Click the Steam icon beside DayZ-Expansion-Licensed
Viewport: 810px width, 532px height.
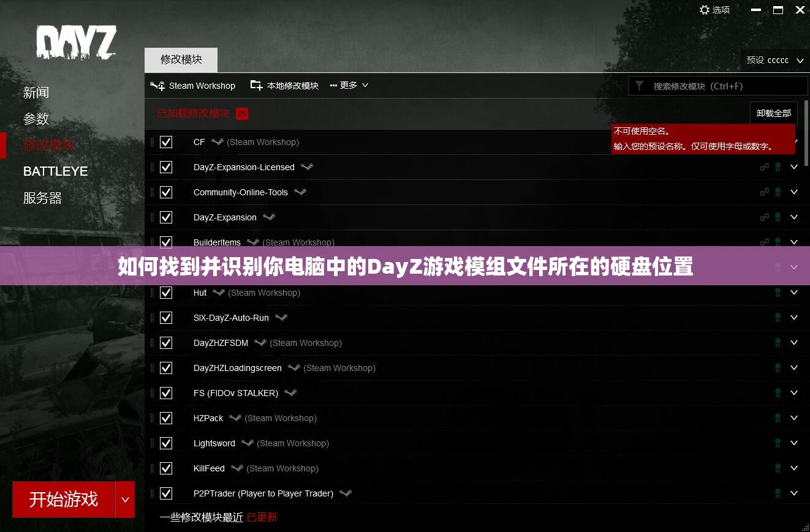[x=307, y=167]
